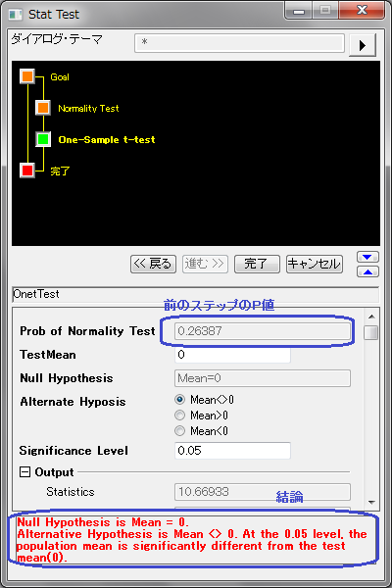Image resolution: width=392 pixels, height=588 pixels.
Task: Click the 戻る back button
Action: [x=153, y=264]
